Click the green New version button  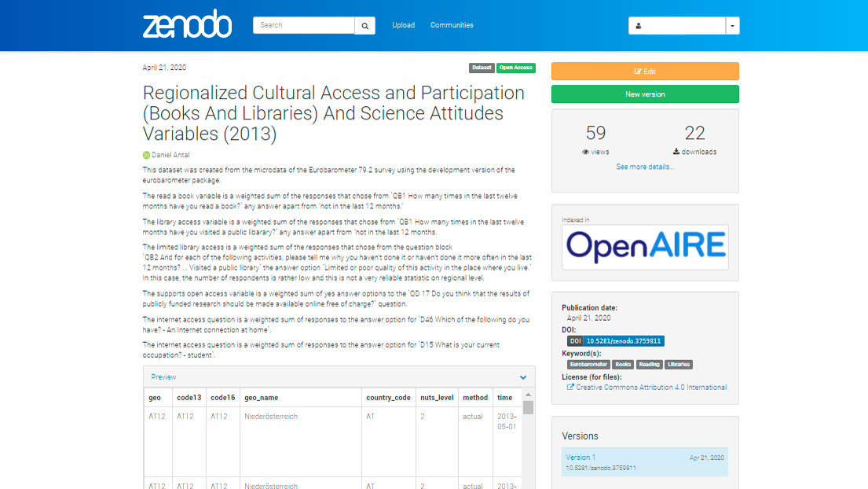point(645,94)
